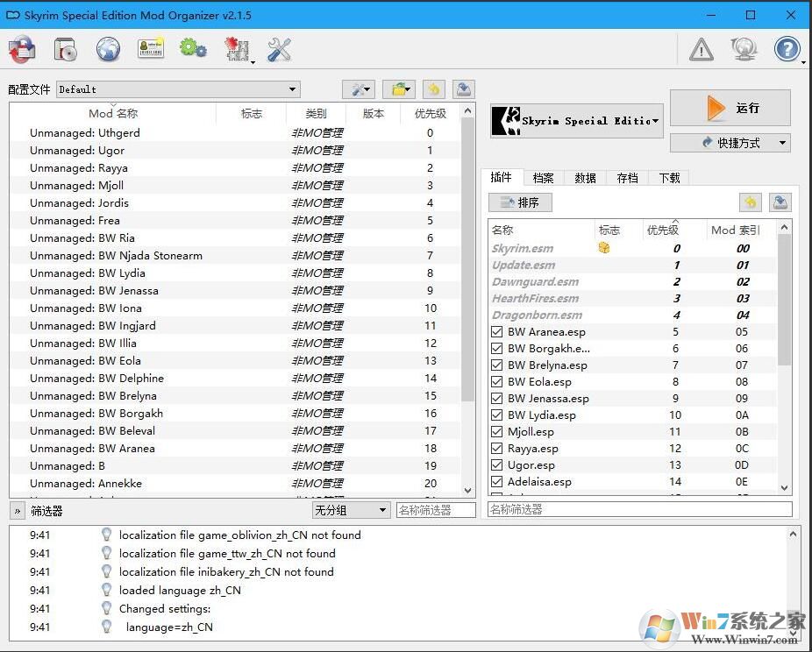The width and height of the screenshot is (812, 652).
Task: Open the profiles ID card icon
Action: pos(151,49)
